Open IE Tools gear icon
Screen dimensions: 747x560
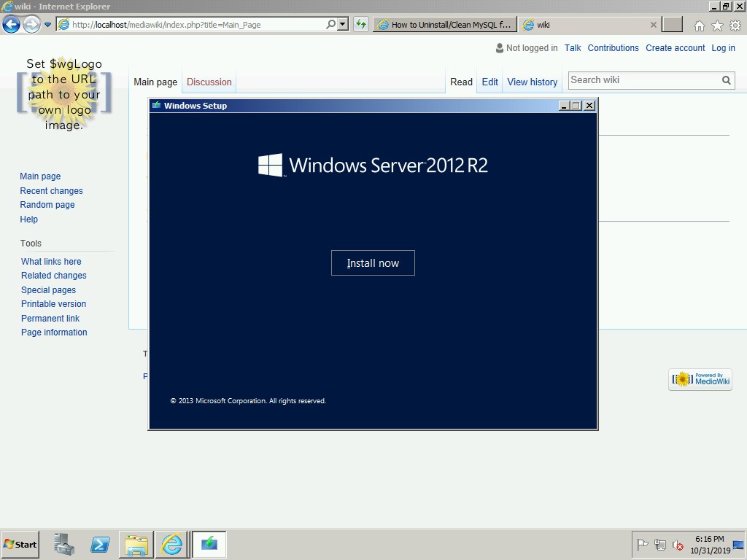[x=735, y=26]
